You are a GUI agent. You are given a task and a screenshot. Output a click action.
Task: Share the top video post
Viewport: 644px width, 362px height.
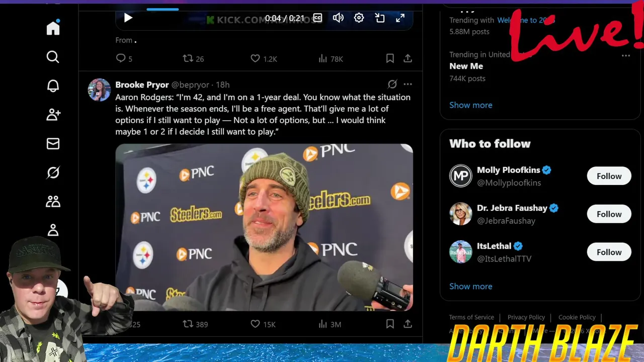click(408, 59)
